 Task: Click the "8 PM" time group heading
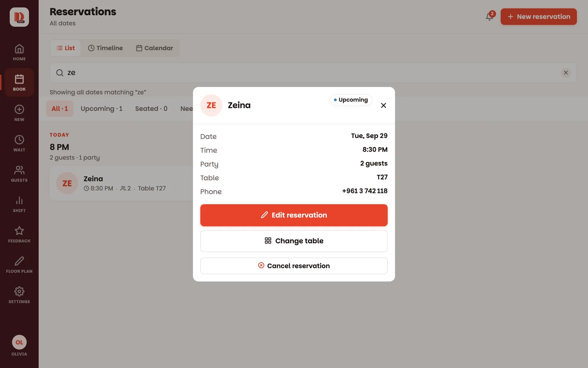[x=59, y=147]
